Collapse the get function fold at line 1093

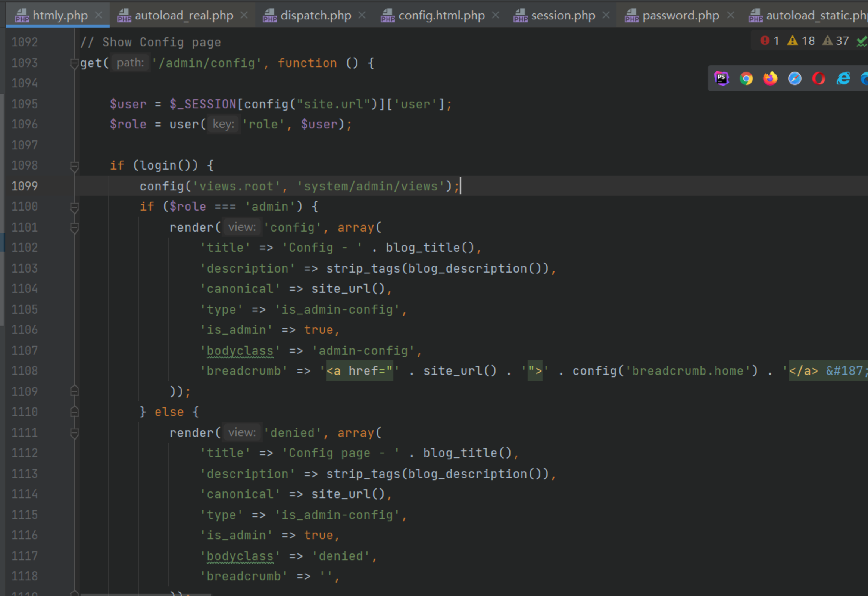(74, 63)
